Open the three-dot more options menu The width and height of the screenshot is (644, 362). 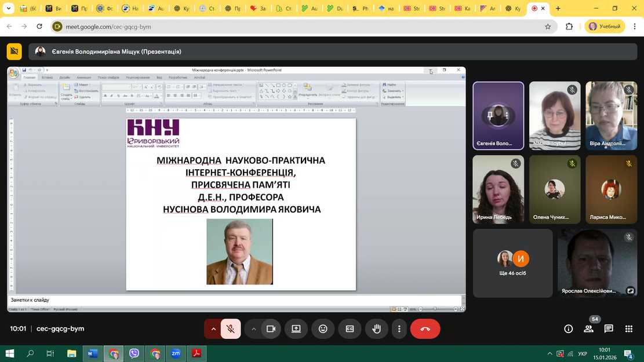(x=399, y=329)
